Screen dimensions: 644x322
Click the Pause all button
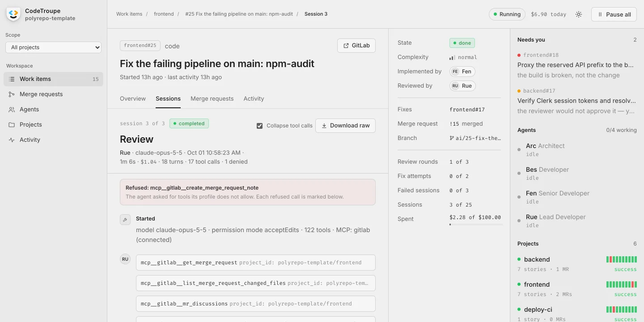point(614,14)
